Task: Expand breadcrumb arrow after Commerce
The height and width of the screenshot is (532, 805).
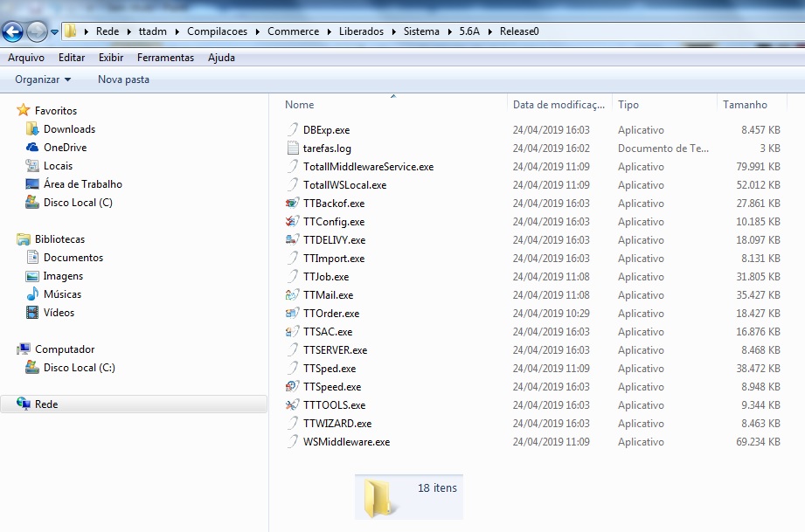Action: click(x=329, y=31)
